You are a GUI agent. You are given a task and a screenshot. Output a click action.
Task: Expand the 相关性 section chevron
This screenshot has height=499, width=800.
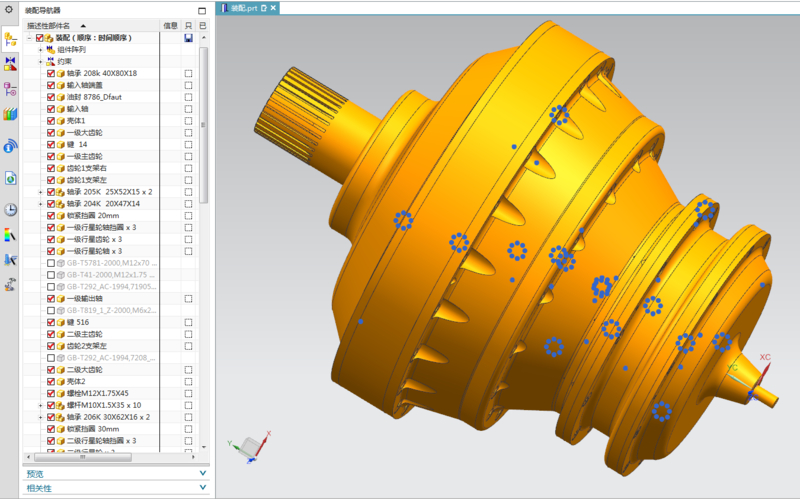[203, 488]
